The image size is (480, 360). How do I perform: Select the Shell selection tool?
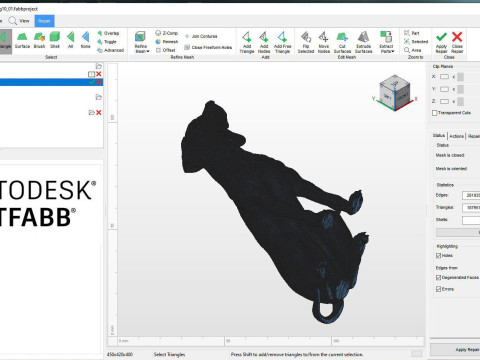[x=55, y=40]
